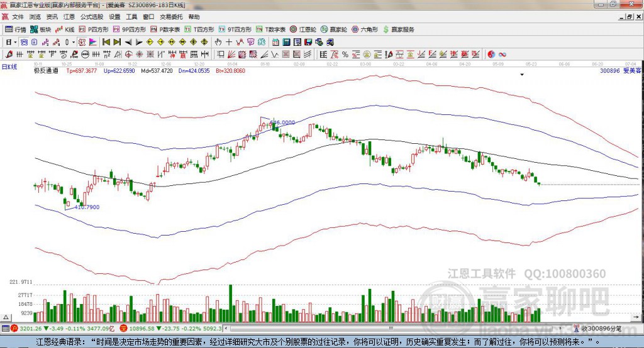Click the Md=537.4720 value

click(157, 70)
